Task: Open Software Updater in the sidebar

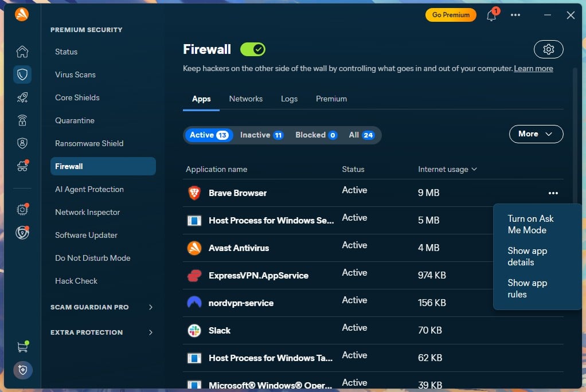Action: point(86,235)
